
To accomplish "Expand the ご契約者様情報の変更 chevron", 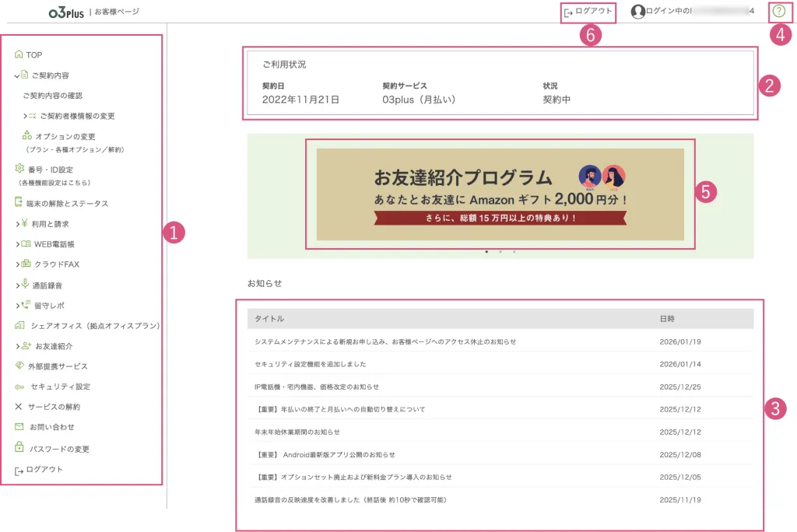I will tap(25, 116).
